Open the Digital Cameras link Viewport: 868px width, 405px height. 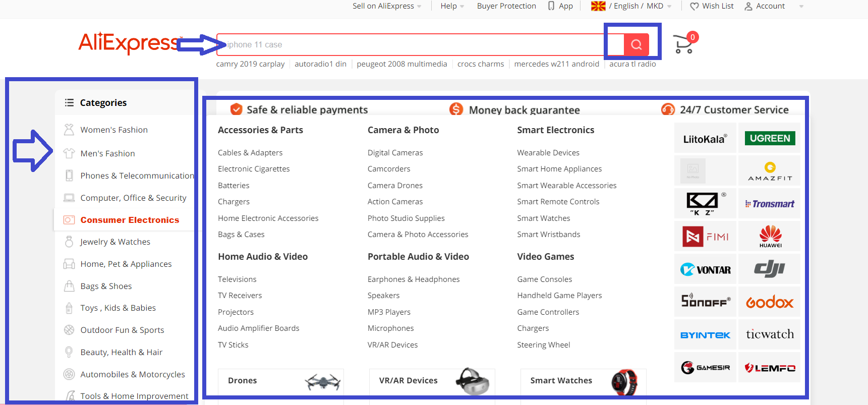coord(395,152)
